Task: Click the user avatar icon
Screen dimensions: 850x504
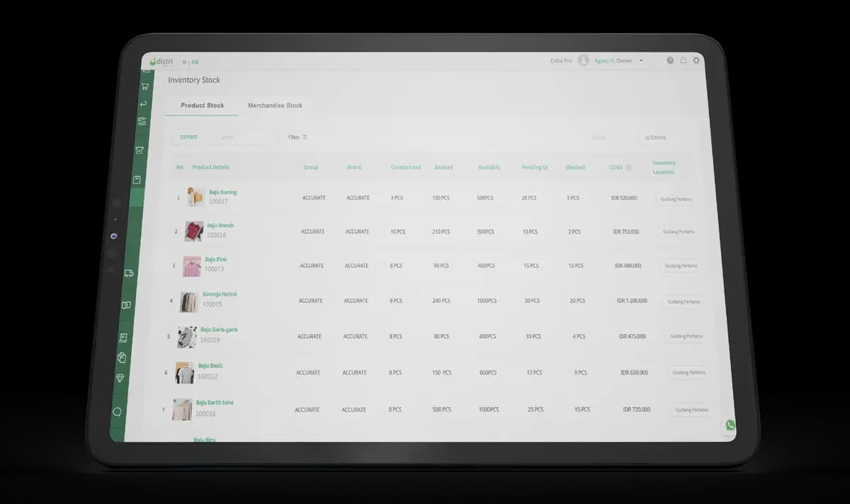Action: coord(584,61)
